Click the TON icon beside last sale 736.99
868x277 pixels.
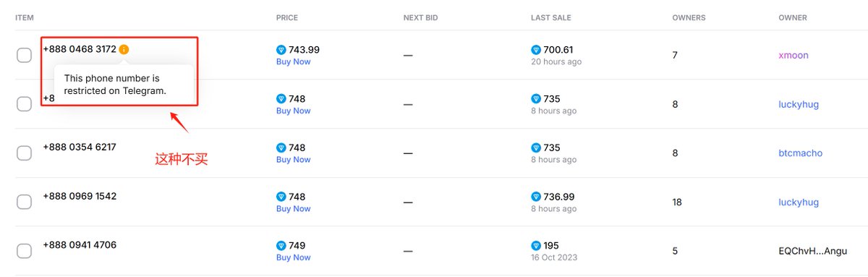pos(536,197)
